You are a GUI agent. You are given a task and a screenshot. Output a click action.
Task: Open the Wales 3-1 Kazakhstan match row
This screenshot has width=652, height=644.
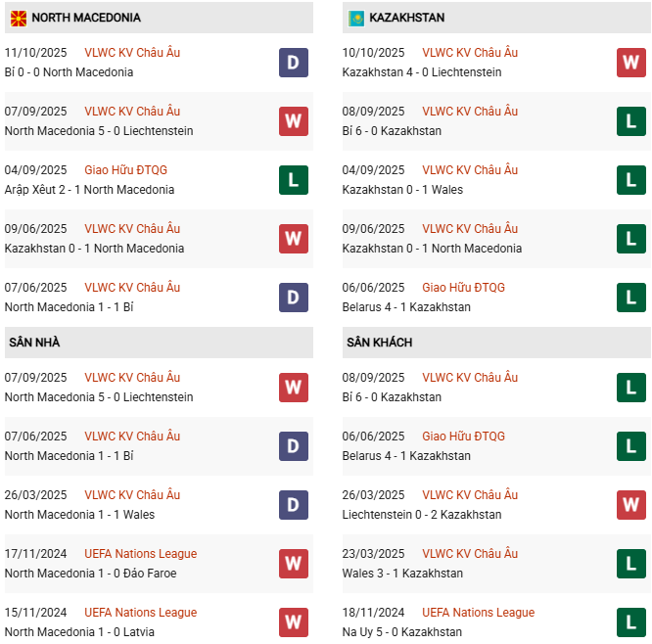tap(402, 574)
